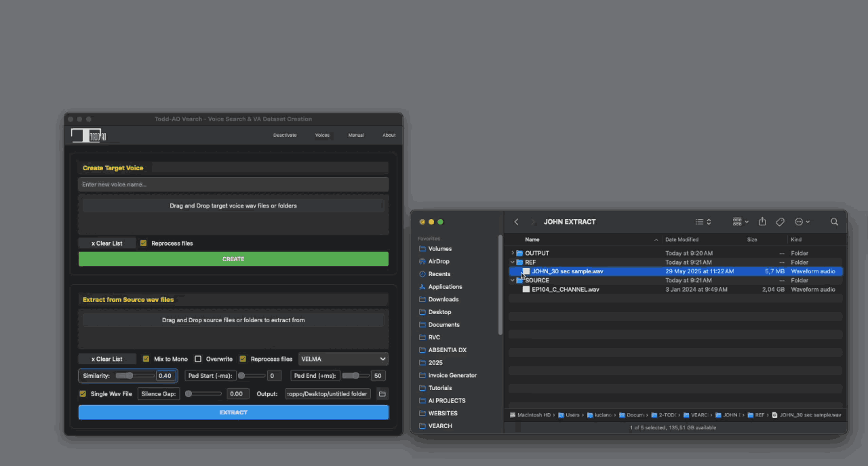Collapse the REF folder in Finder
This screenshot has height=466, width=868.
pyautogui.click(x=512, y=262)
